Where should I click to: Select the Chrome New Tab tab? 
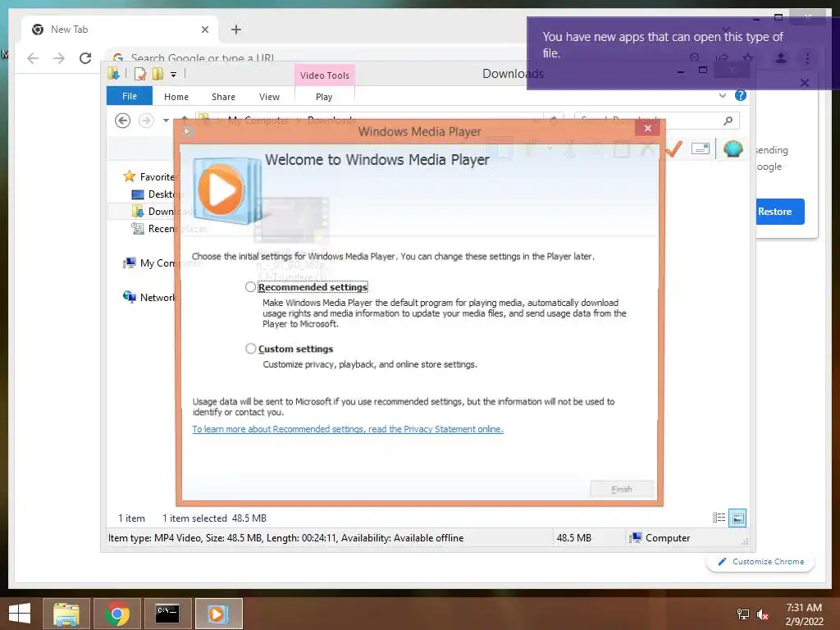coord(119,30)
